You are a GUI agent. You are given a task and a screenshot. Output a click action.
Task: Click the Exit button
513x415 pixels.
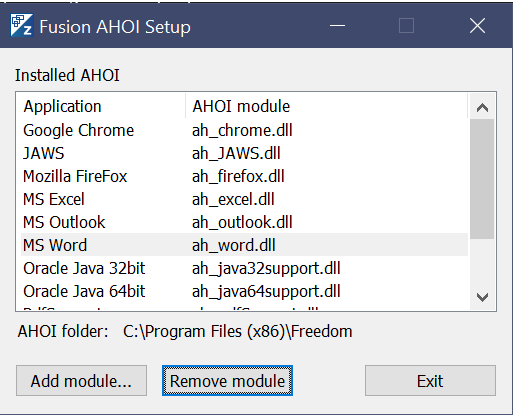(x=430, y=381)
